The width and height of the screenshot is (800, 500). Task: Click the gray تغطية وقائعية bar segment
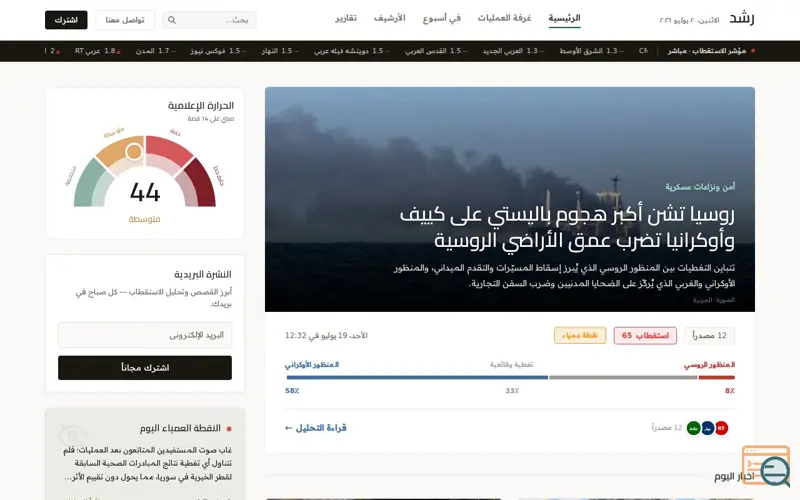(x=623, y=378)
